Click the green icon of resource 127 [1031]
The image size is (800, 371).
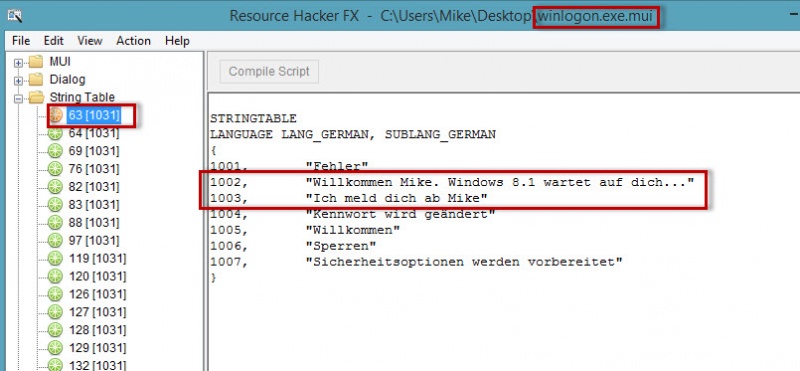tap(56, 312)
